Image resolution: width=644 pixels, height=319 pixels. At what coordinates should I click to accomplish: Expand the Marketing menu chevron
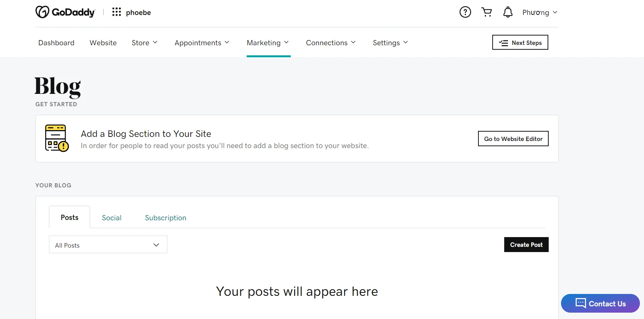click(287, 42)
